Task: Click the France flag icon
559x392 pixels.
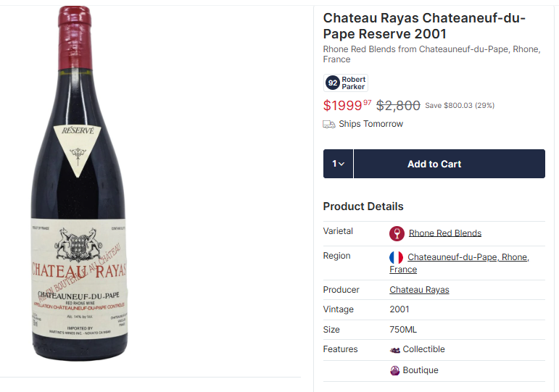Action: [x=397, y=257]
